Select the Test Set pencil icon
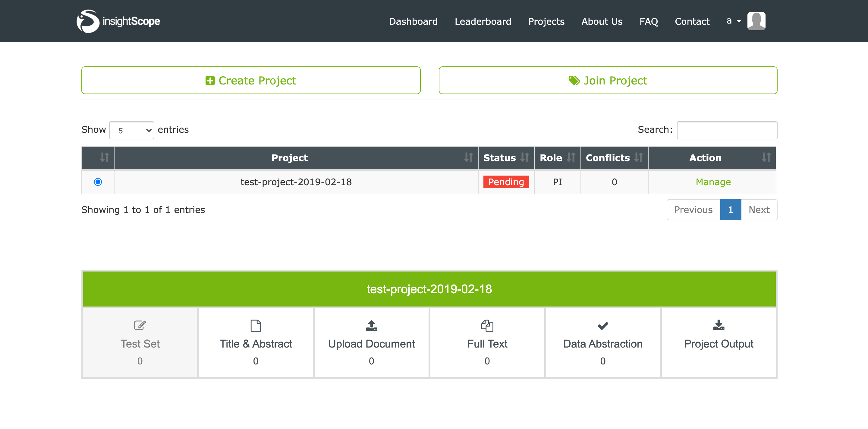The image size is (868, 429). 140,325
